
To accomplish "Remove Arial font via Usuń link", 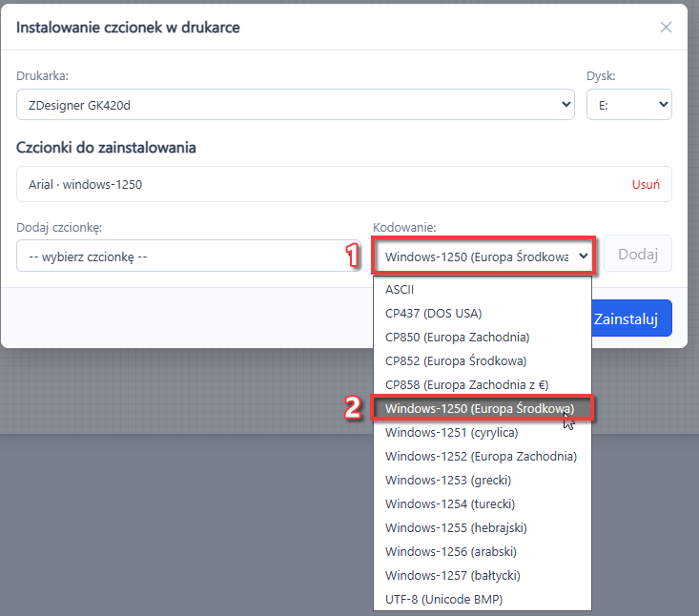I will coord(646,185).
